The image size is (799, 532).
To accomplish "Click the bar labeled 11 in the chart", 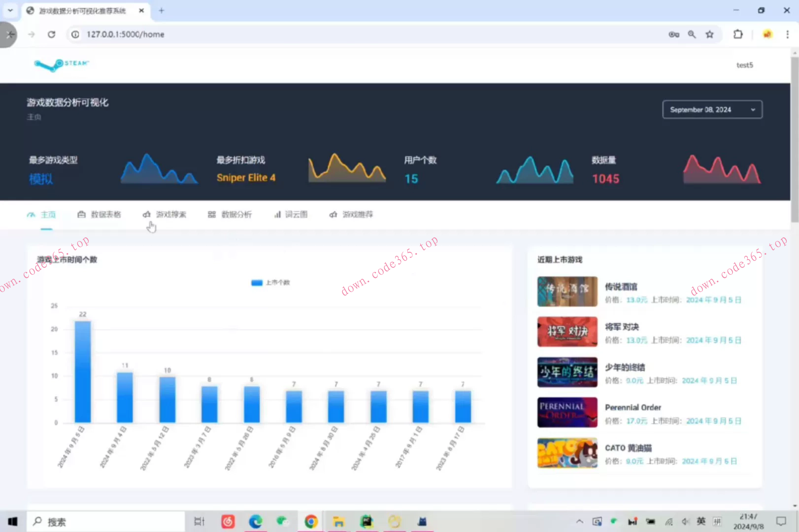I will (x=125, y=398).
